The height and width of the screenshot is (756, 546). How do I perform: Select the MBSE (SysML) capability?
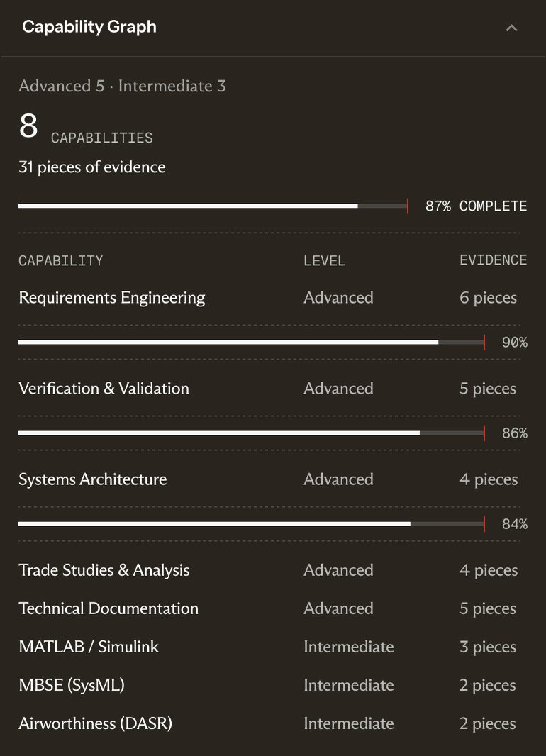click(x=273, y=685)
